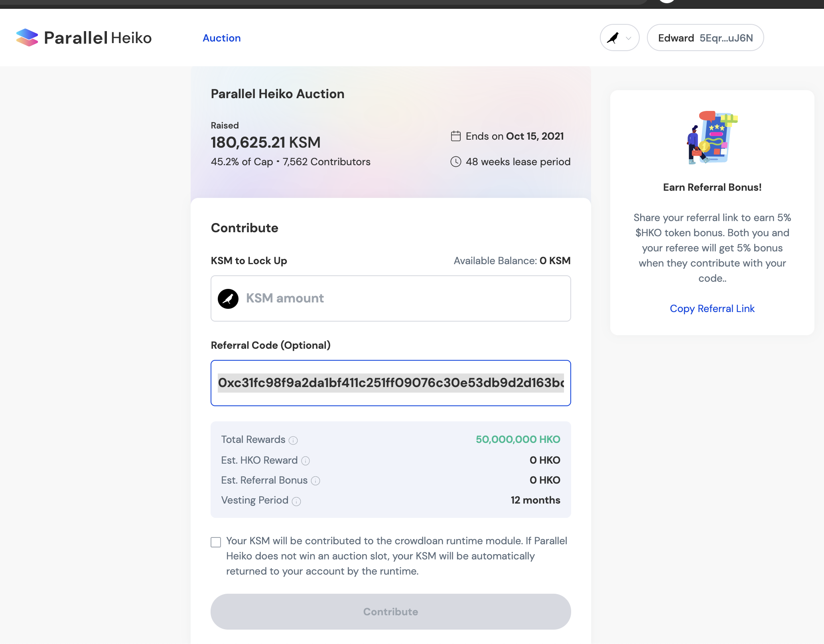Click the chevron beside the Kusama bird

point(629,38)
